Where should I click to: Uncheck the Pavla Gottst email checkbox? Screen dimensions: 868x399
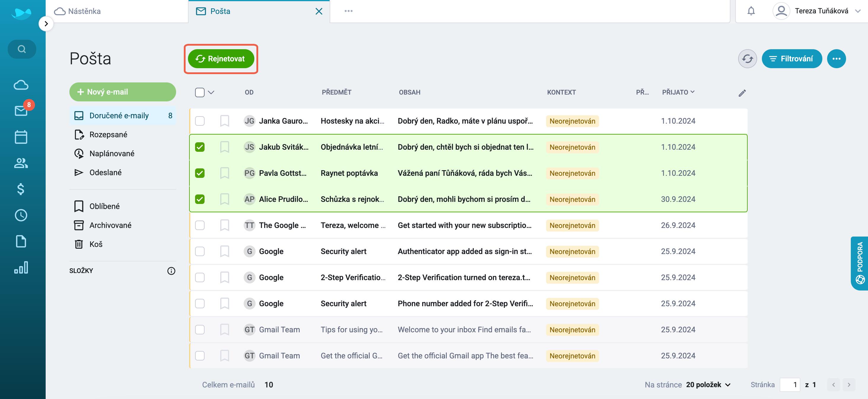(200, 173)
